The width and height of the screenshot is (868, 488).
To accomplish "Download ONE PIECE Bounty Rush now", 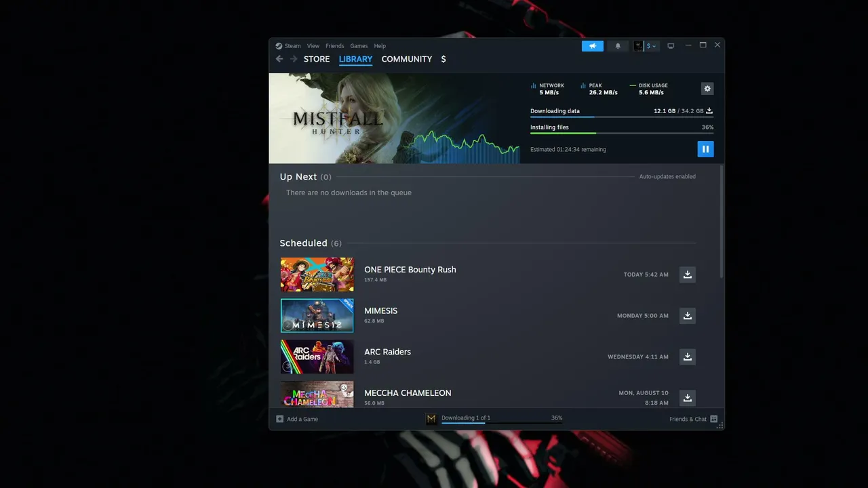I will coord(688,274).
